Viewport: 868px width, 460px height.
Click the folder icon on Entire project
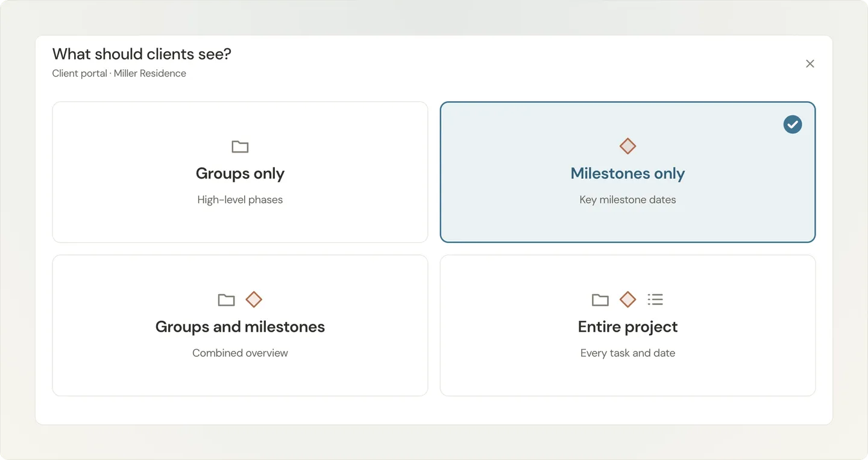pyautogui.click(x=600, y=300)
